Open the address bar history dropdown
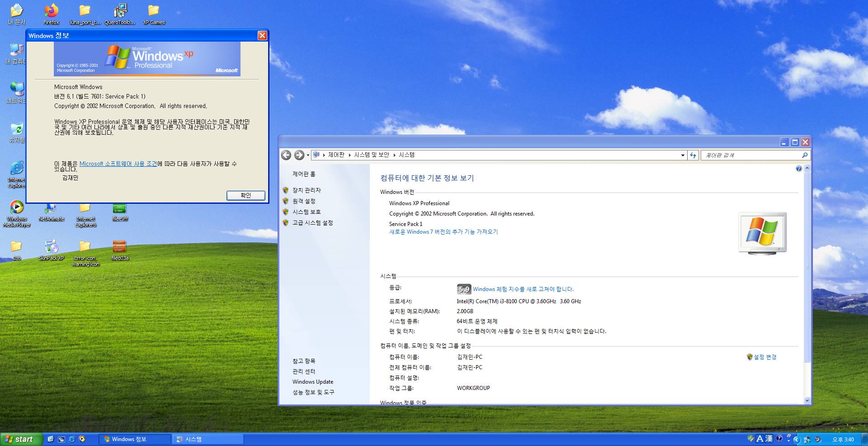Image resolution: width=868 pixels, height=446 pixels. [x=683, y=155]
